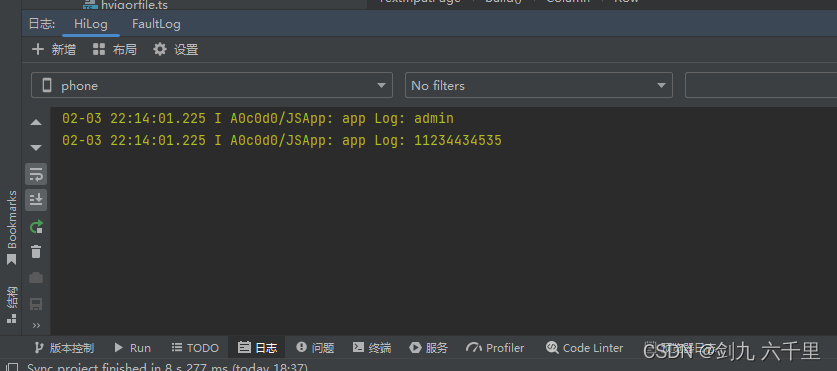Click 新增 add button

pyautogui.click(x=54, y=50)
